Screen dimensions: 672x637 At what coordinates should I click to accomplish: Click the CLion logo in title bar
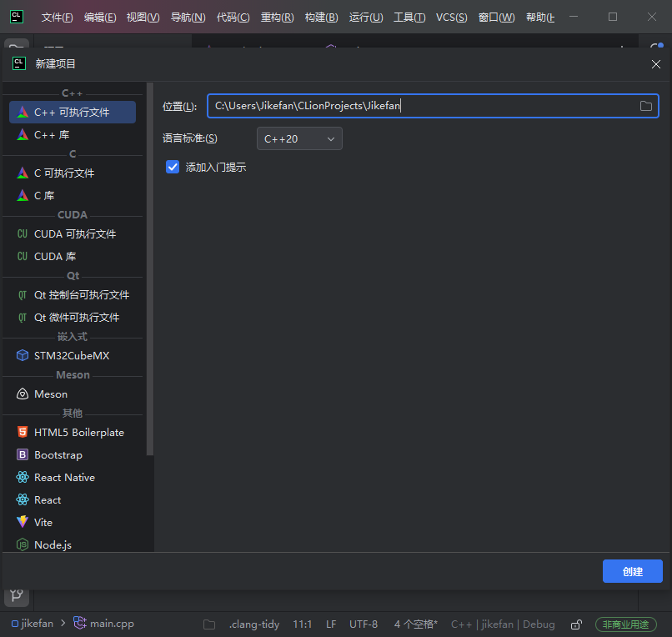tap(17, 17)
